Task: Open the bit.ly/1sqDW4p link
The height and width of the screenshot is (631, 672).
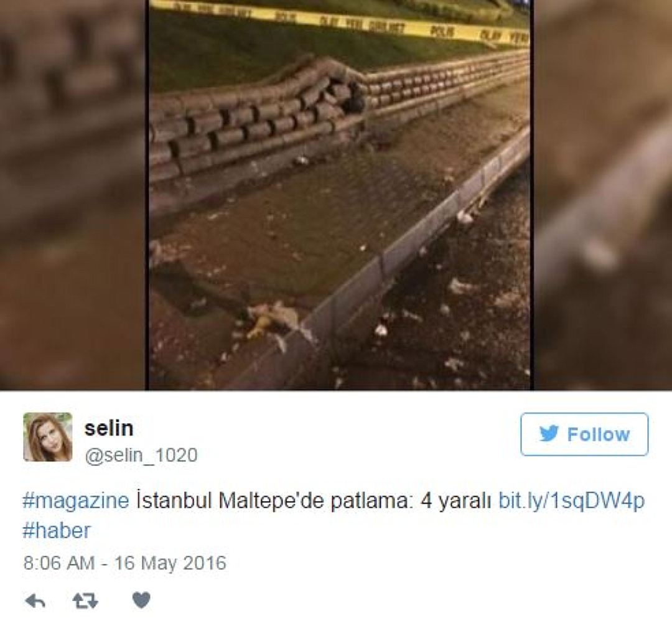Action: [x=571, y=501]
